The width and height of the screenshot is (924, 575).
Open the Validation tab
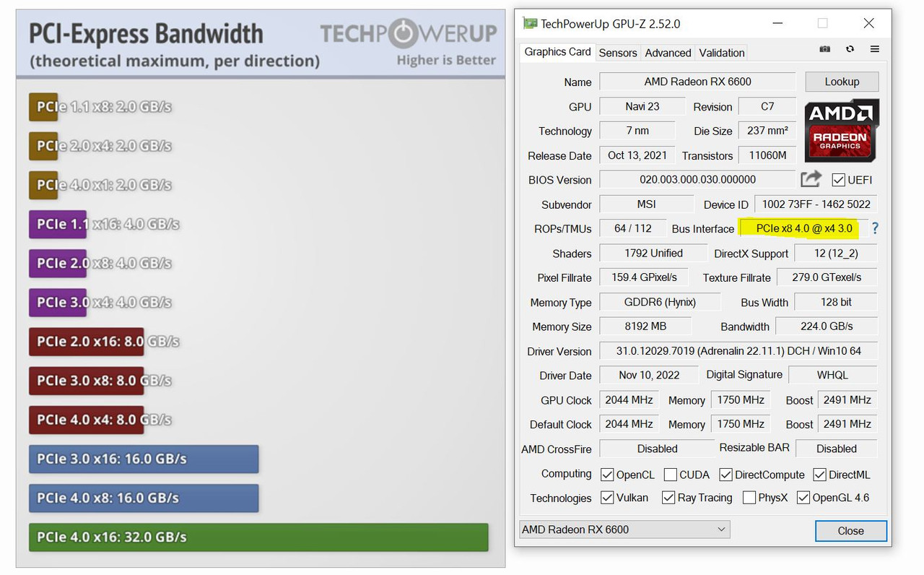click(722, 53)
